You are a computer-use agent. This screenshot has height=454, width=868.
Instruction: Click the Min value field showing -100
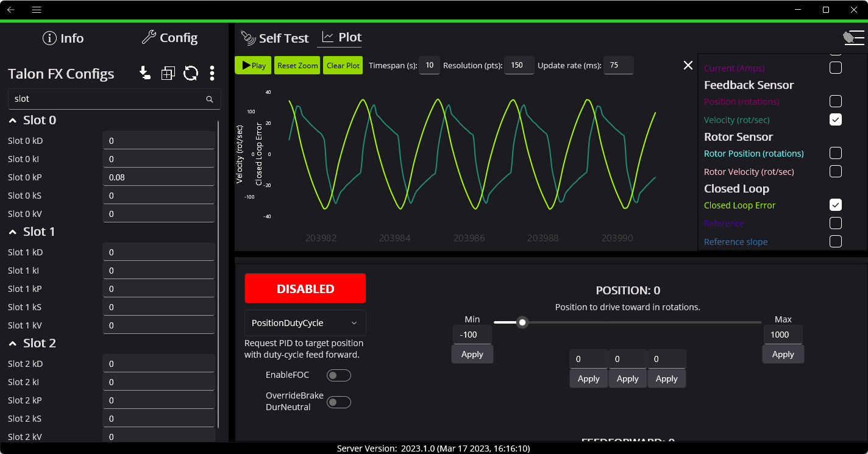[472, 335]
